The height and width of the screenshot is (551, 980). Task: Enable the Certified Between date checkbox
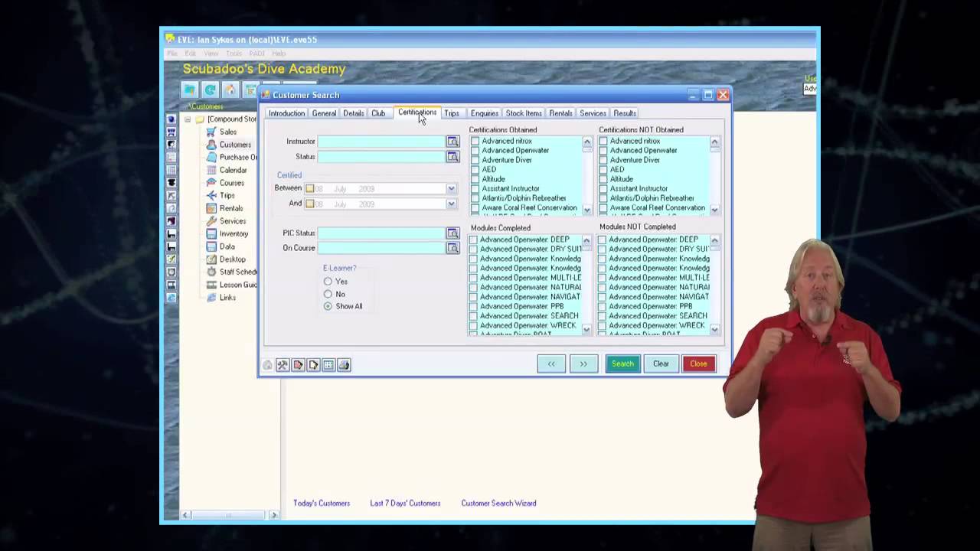click(310, 188)
